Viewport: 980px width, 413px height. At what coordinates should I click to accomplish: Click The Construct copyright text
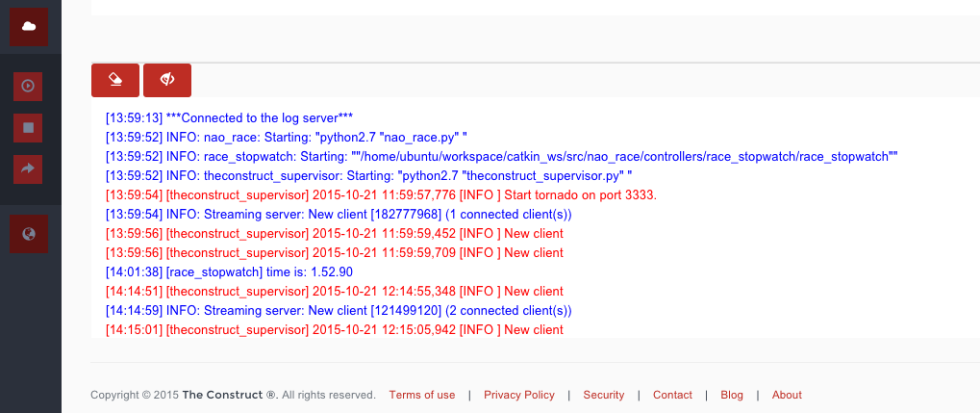(233, 395)
